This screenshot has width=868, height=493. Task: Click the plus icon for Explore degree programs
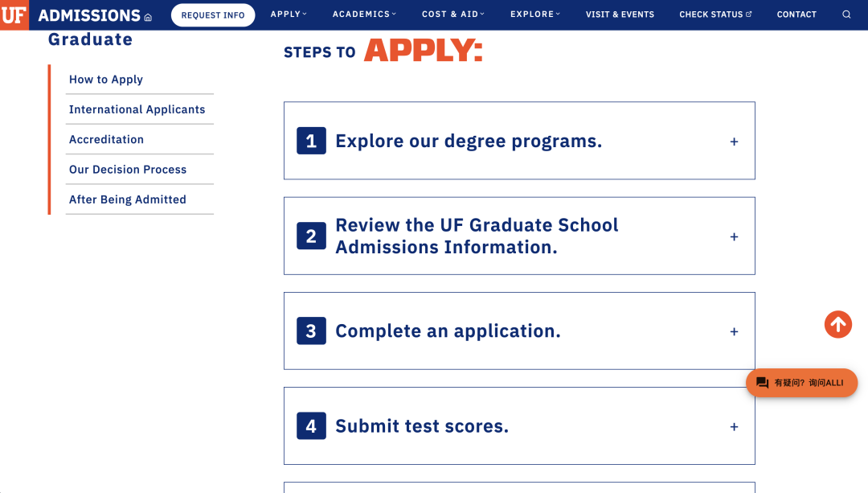point(734,142)
